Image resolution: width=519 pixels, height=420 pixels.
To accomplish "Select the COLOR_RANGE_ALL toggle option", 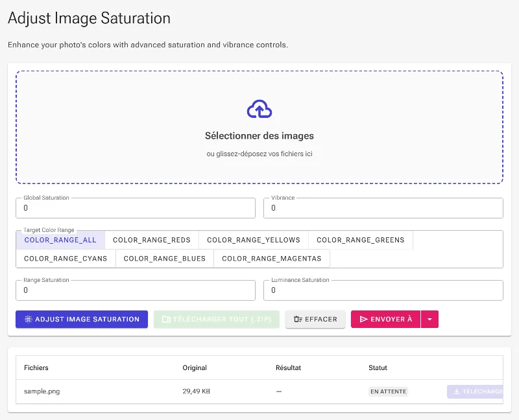I will (60, 240).
